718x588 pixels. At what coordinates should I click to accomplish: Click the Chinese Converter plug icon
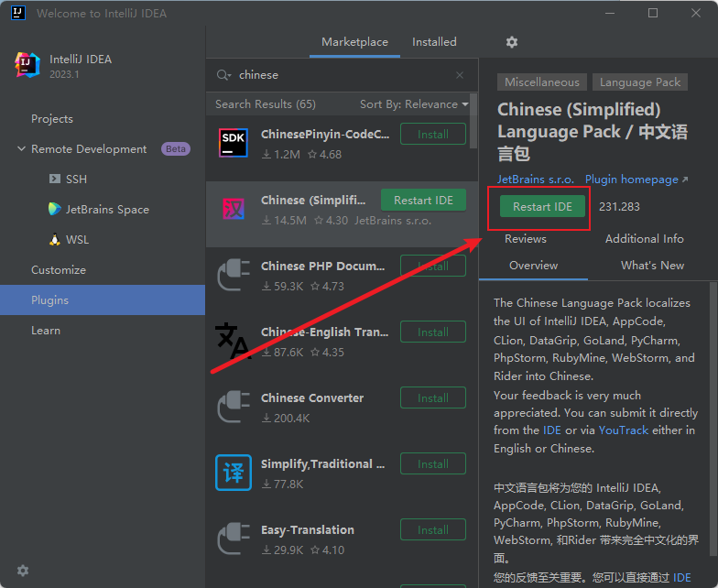(x=234, y=407)
